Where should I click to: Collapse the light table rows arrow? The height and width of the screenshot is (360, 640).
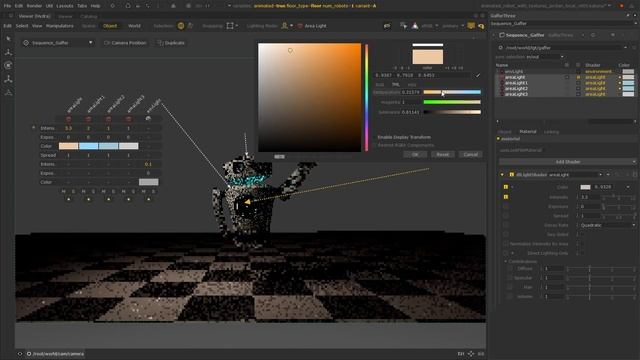pyautogui.click(x=33, y=128)
